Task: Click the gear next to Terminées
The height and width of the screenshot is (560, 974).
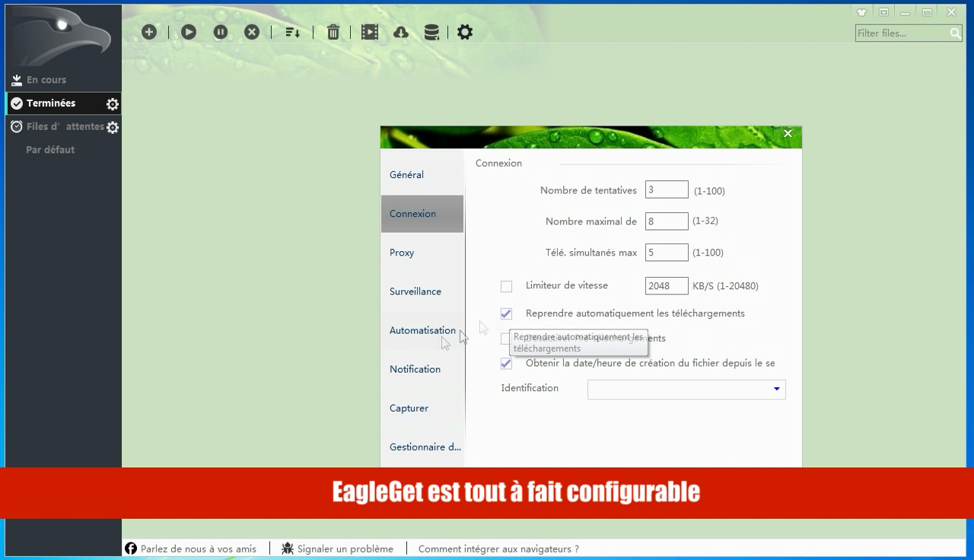Action: pyautogui.click(x=113, y=104)
